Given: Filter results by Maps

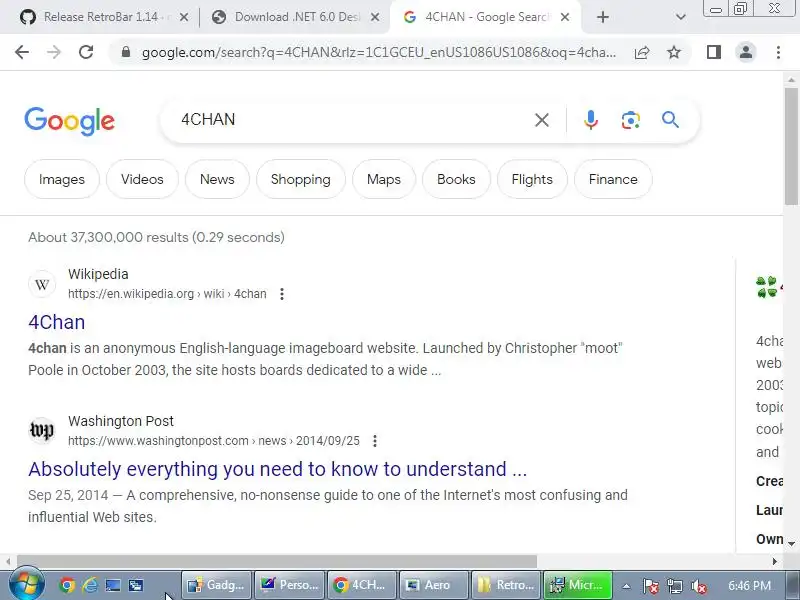Looking at the screenshot, I should pos(384,179).
